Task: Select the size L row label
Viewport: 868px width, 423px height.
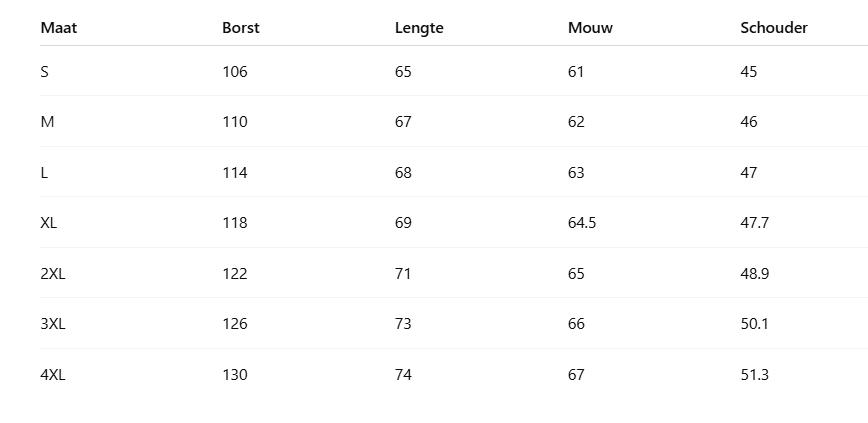Action: click(x=45, y=173)
